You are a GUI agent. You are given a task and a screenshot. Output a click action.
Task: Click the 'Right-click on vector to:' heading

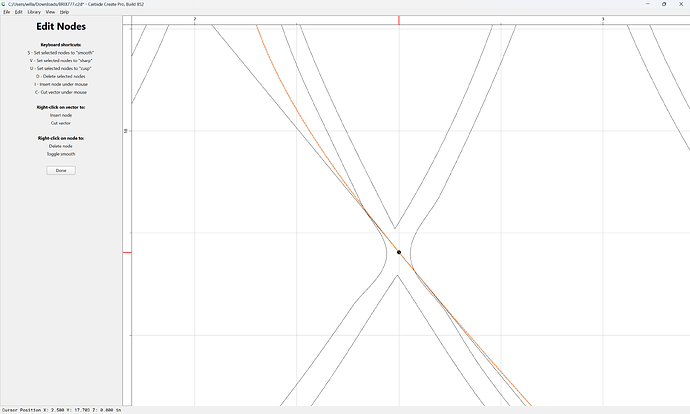click(61, 107)
